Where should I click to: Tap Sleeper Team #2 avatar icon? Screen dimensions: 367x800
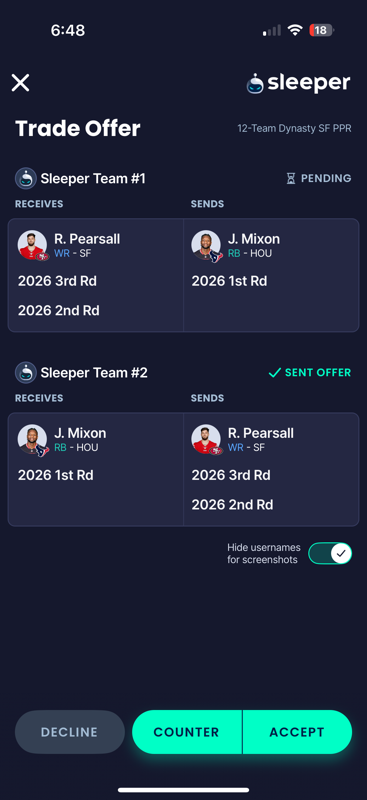coord(26,372)
